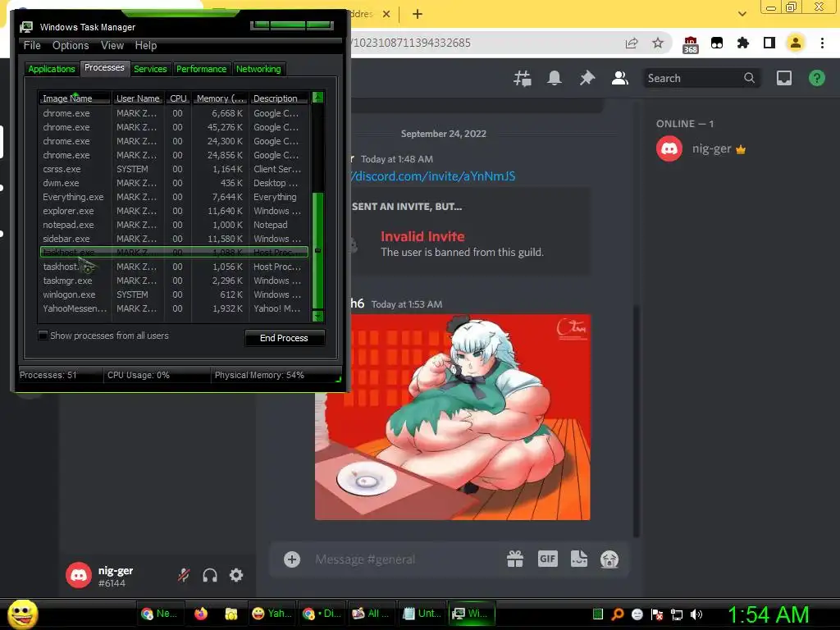Select explorer.exe process row
Image resolution: width=840 pixels, height=630 pixels.
pyautogui.click(x=174, y=211)
